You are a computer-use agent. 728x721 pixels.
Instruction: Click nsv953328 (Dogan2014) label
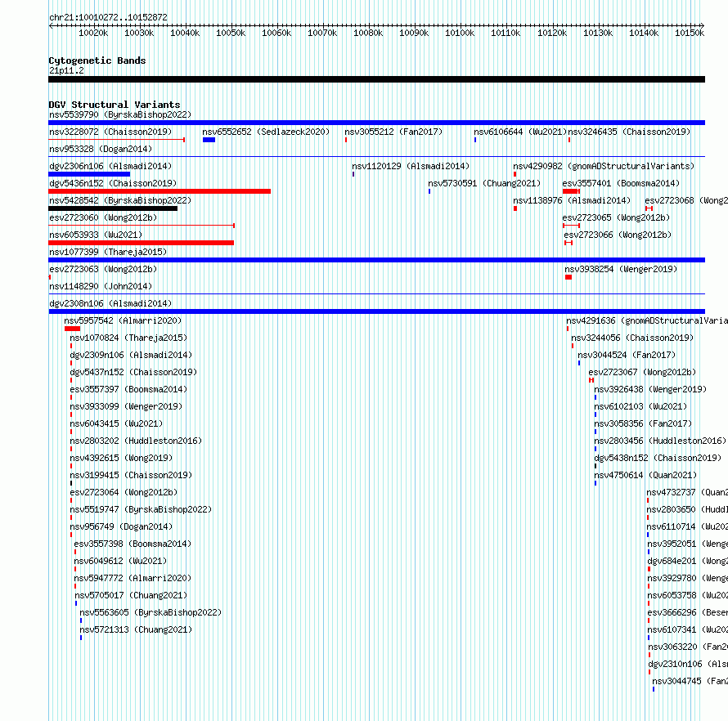pyautogui.click(x=101, y=149)
